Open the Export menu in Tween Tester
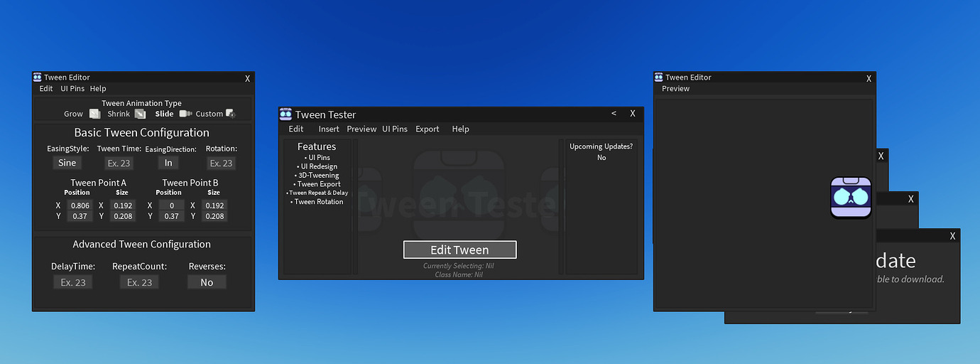 [x=427, y=129]
